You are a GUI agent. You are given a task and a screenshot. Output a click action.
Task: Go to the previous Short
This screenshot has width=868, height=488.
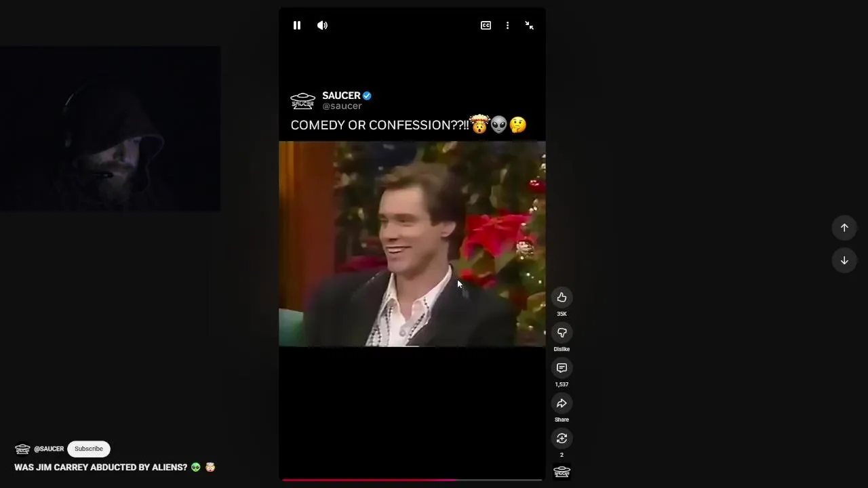coord(844,228)
